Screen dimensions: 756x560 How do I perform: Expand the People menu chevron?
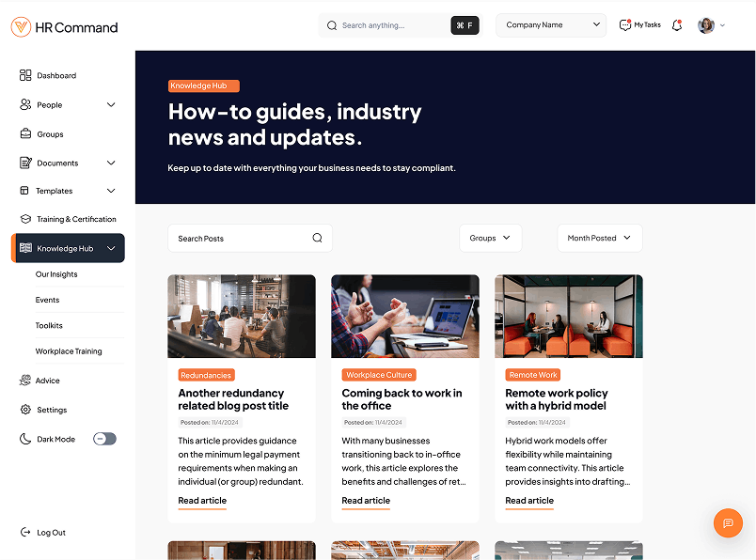click(111, 104)
